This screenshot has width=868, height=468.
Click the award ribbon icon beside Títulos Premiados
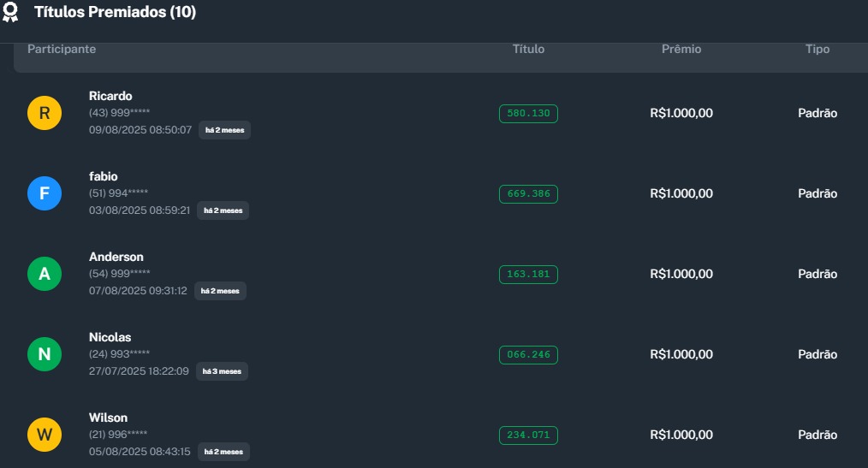pyautogui.click(x=10, y=12)
